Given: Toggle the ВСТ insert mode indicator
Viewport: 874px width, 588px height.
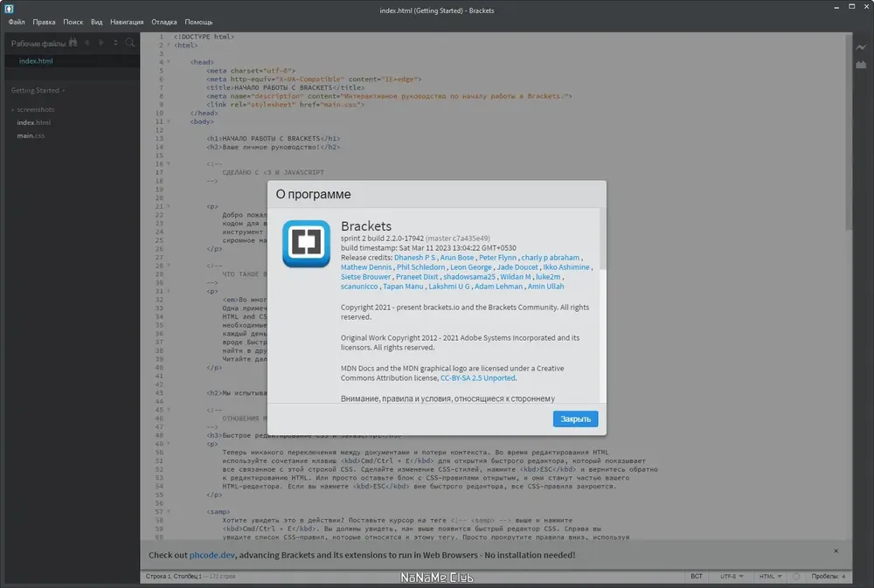Looking at the screenshot, I should (697, 577).
